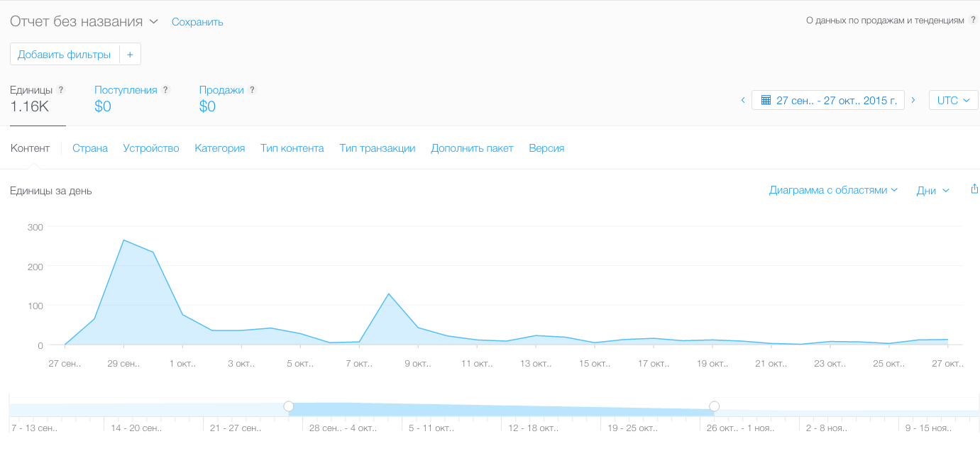Click the 8 окт. peak on the chart
Viewport: 980px width, 451px height.
pos(389,294)
